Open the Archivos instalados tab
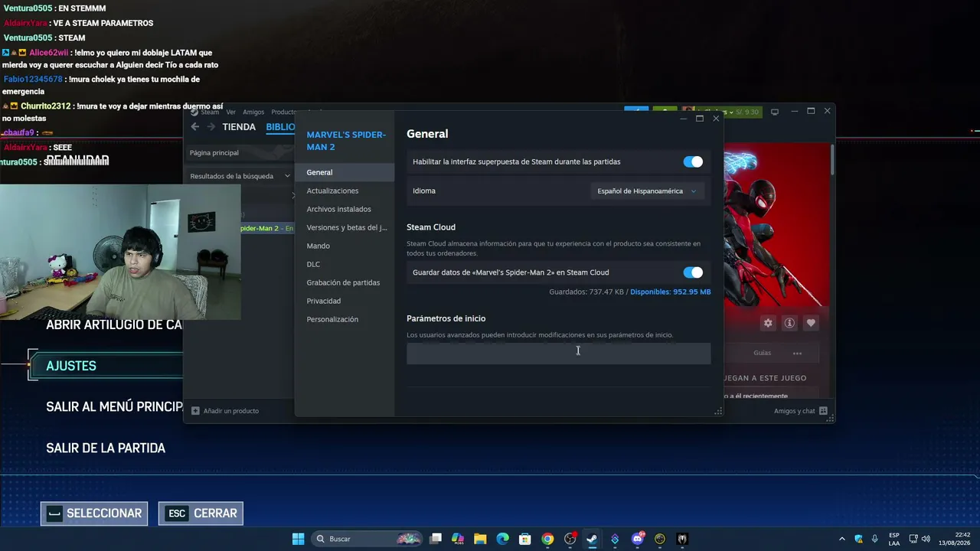The height and width of the screenshot is (551, 980). (x=338, y=209)
